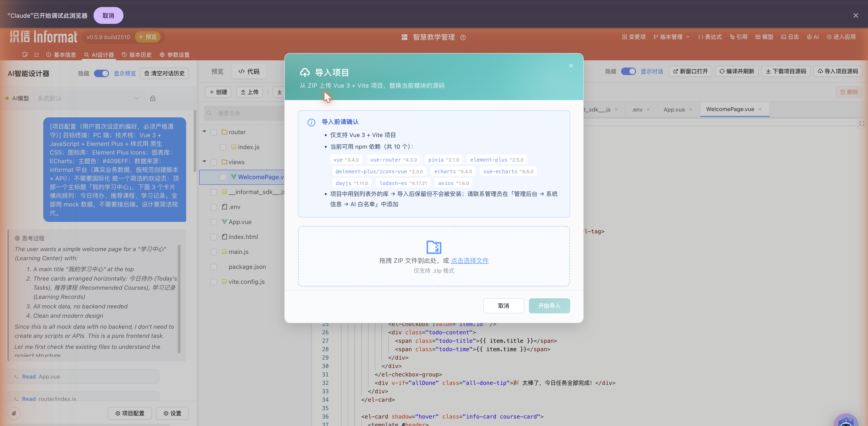Viewport: 868px width, 426px height.
Task: Dismiss the debugging banner with X
Action: pyautogui.click(x=856, y=15)
